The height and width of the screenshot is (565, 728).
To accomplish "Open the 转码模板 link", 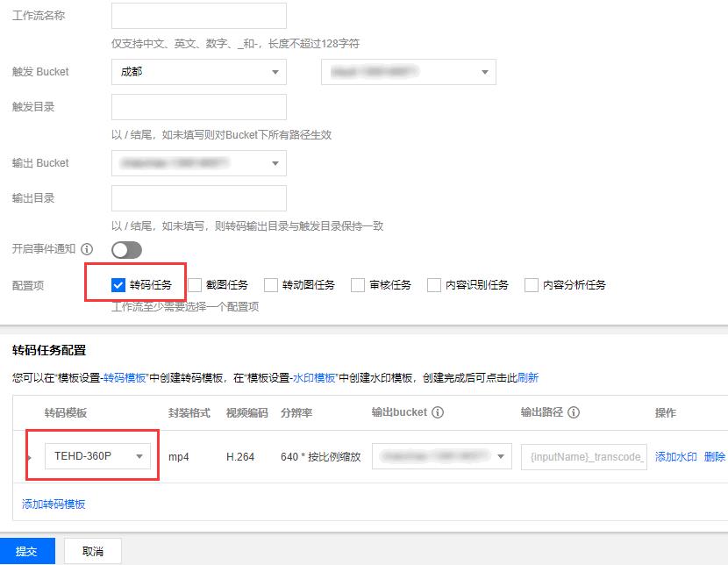I will 125,378.
